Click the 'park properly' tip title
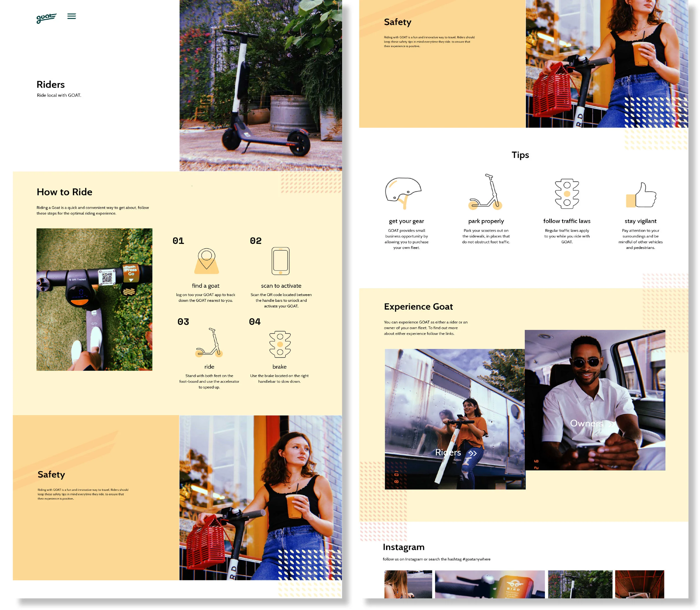 [486, 221]
